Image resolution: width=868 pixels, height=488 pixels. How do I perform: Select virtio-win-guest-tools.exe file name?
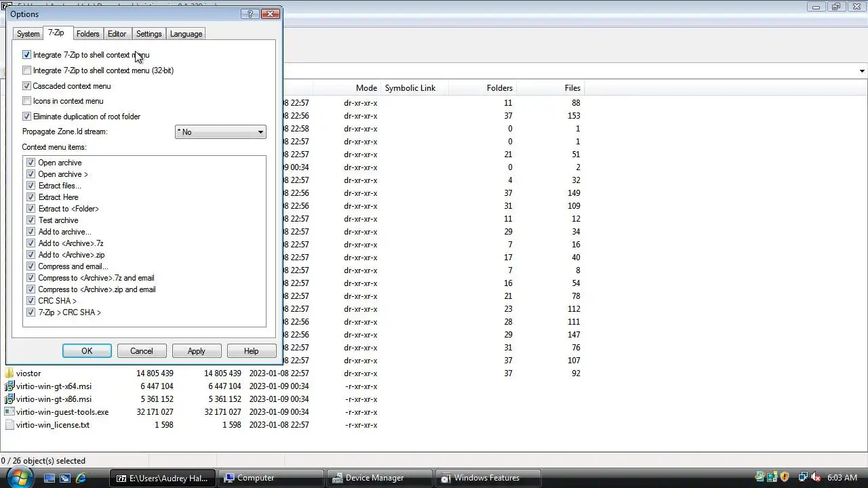point(62,412)
